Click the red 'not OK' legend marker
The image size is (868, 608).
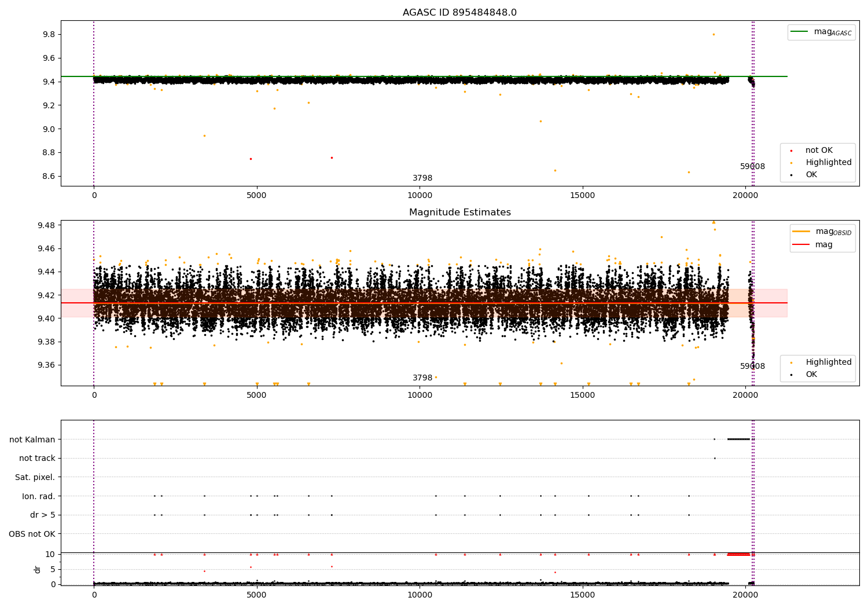[791, 151]
